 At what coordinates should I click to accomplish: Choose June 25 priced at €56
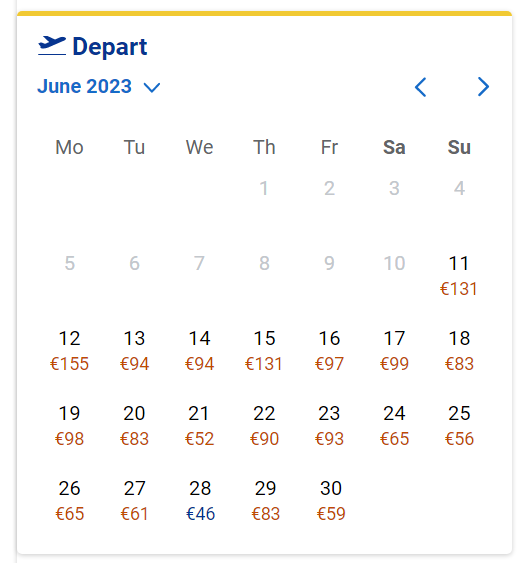click(x=459, y=425)
